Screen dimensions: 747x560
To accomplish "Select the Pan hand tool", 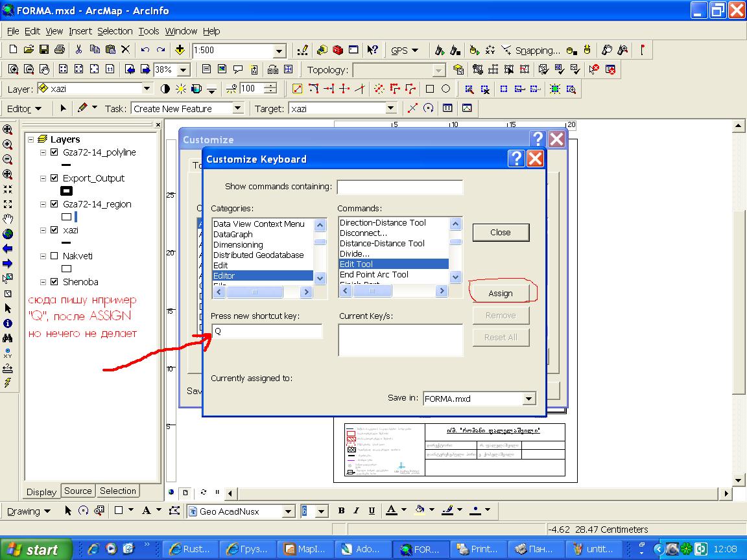I will pos(8,219).
